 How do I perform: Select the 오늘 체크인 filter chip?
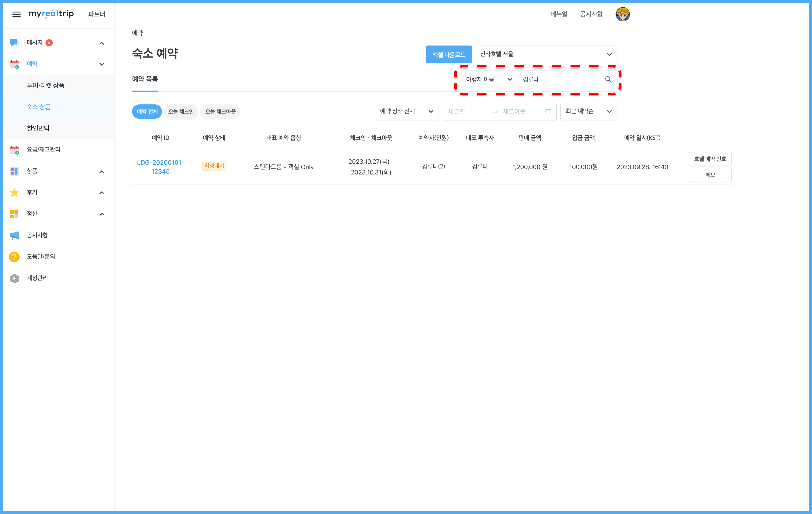[181, 112]
